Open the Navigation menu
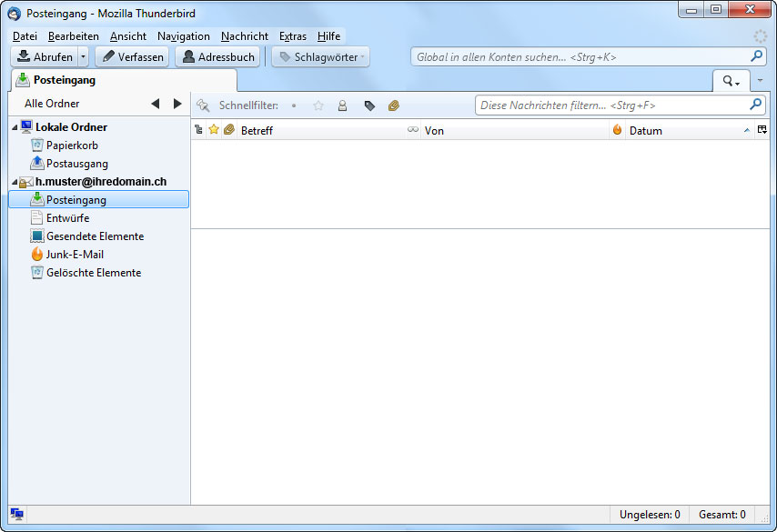This screenshot has width=777, height=532. (x=184, y=36)
